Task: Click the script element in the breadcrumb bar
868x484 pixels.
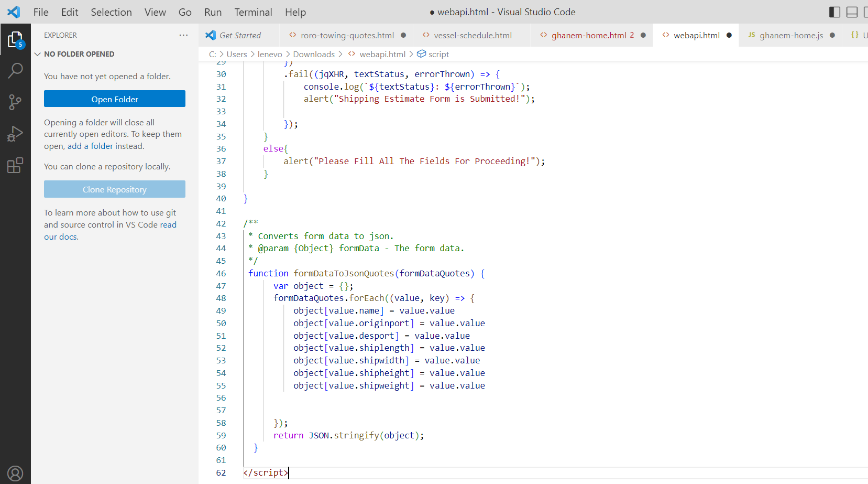Action: coord(439,54)
